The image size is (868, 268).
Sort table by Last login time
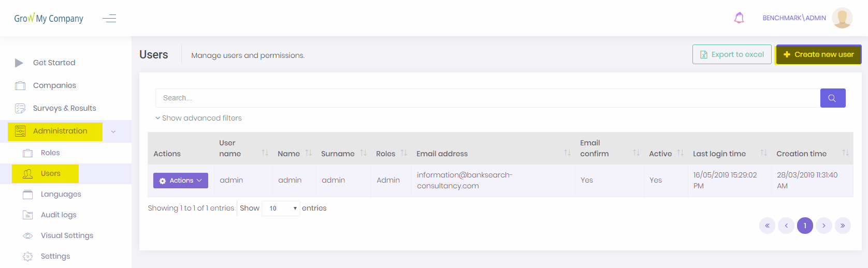[719, 154]
